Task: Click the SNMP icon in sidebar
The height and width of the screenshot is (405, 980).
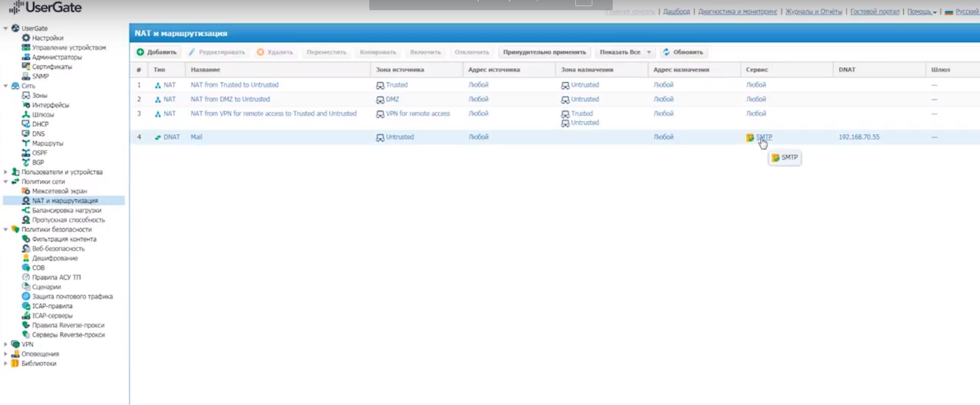Action: [x=26, y=76]
